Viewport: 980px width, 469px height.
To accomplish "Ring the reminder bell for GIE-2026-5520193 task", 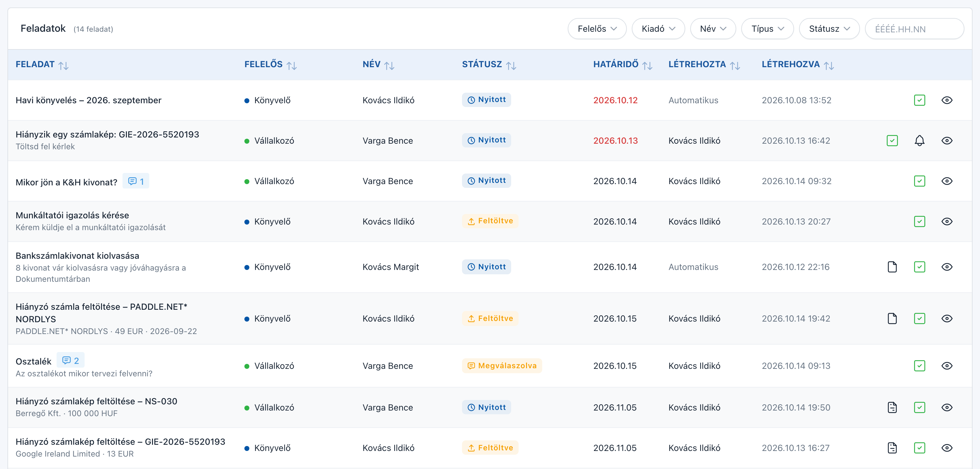I will point(919,141).
